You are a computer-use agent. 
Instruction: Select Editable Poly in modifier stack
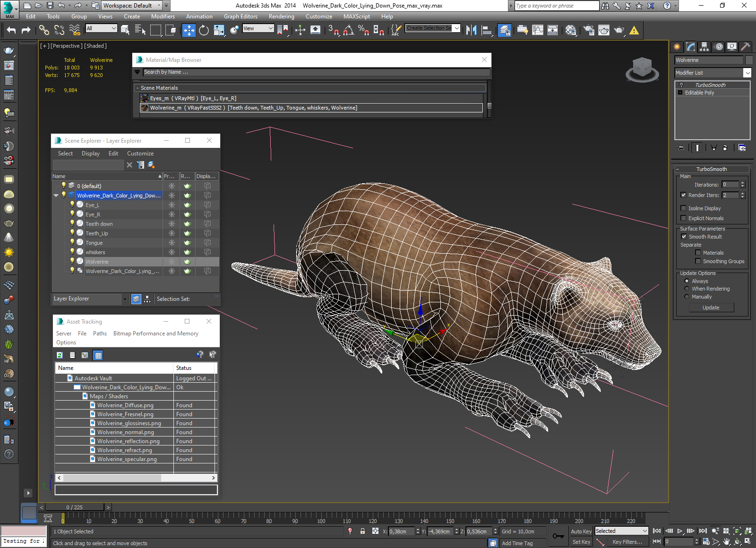click(699, 93)
